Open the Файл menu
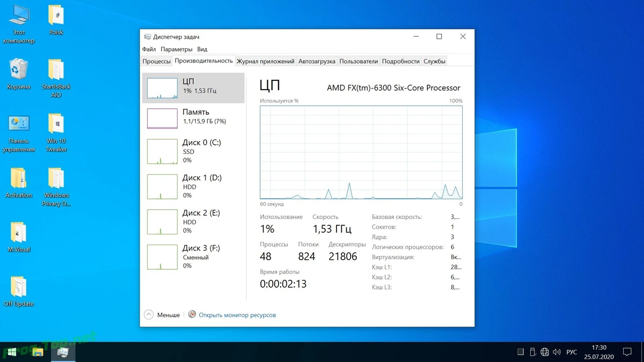Viewport: 644px width, 362px height. pos(149,49)
